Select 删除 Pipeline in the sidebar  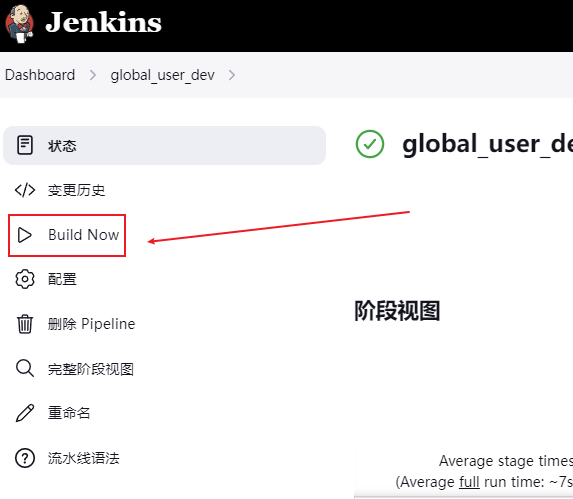(91, 324)
